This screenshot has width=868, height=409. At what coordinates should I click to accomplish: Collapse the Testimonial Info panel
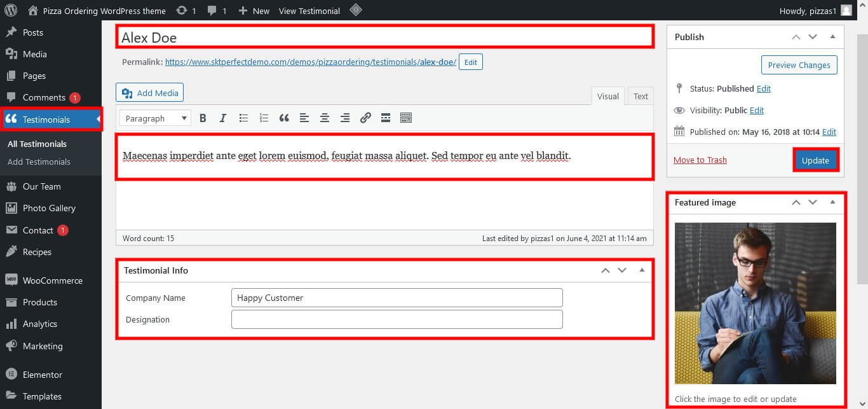click(642, 270)
